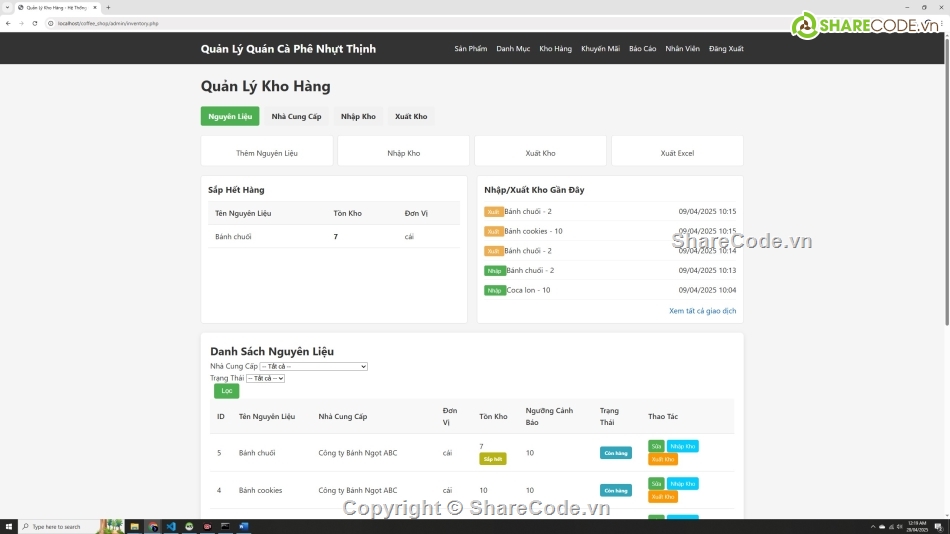Open Microsoft Word from the taskbar

[244, 527]
